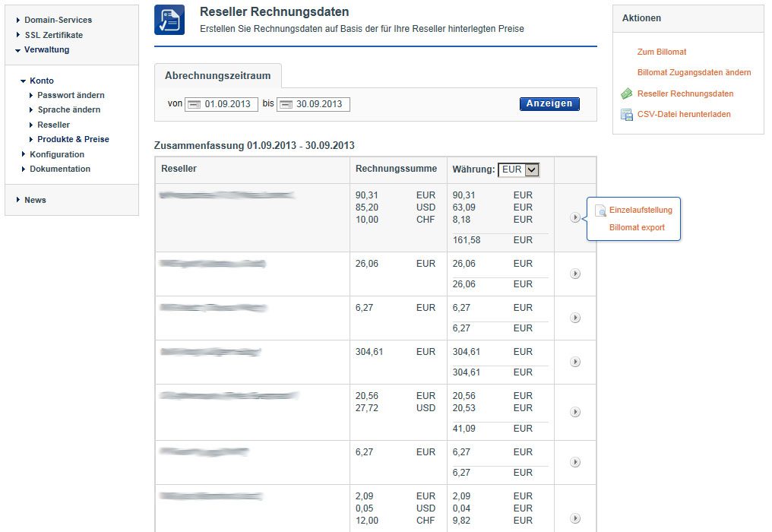Click the round arrow button in the 41,09 EUR row

coord(575,412)
